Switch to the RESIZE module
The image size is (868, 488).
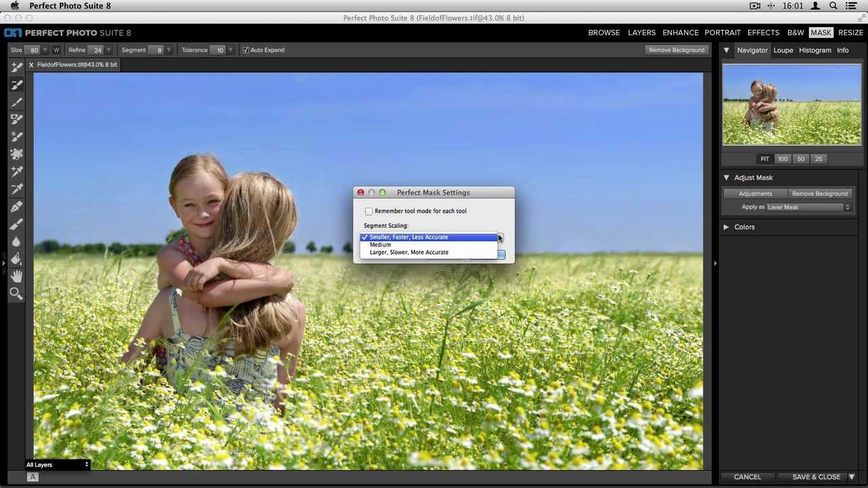click(x=850, y=33)
